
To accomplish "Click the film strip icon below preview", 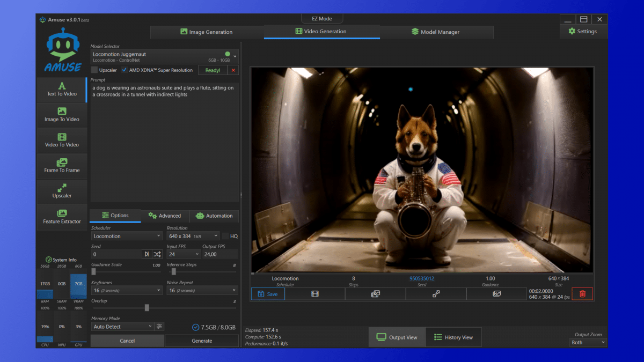I will (x=315, y=294).
